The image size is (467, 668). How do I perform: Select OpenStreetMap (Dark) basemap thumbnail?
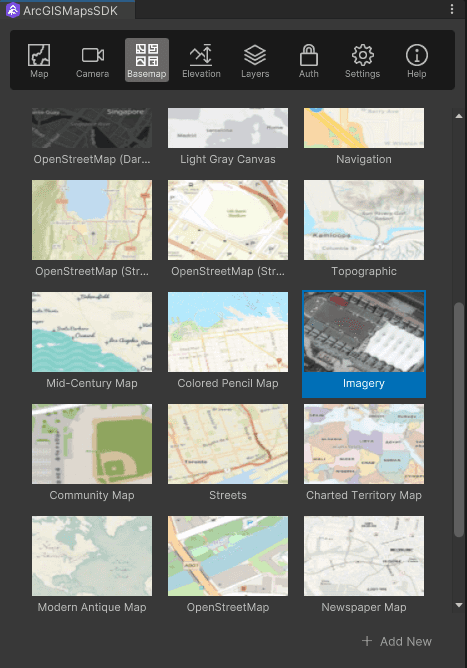tap(92, 128)
